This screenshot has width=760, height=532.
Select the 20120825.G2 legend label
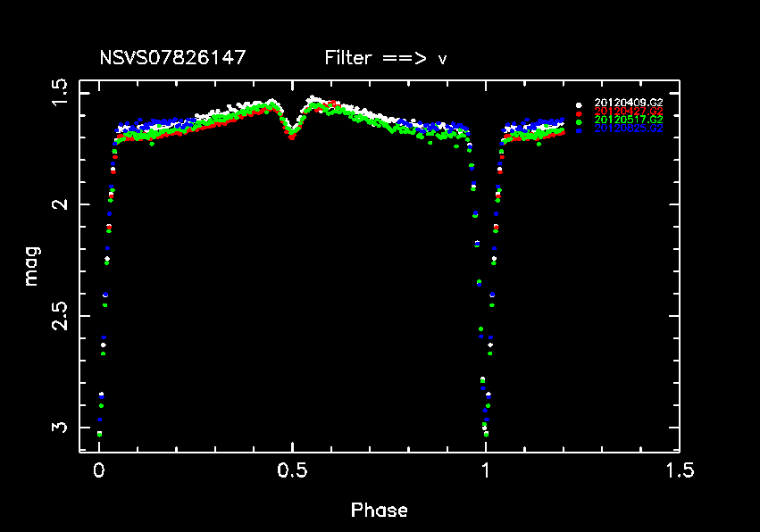[629, 129]
